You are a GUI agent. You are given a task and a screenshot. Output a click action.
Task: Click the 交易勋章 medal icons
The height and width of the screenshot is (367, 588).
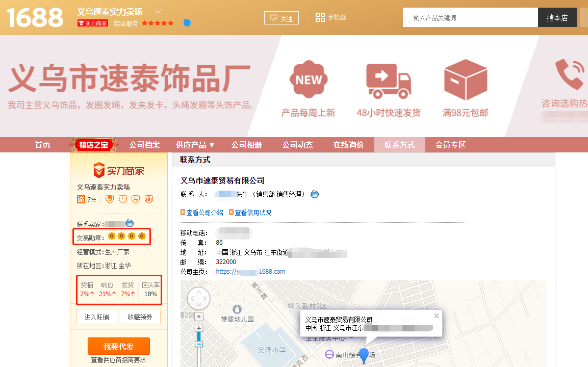(x=126, y=236)
